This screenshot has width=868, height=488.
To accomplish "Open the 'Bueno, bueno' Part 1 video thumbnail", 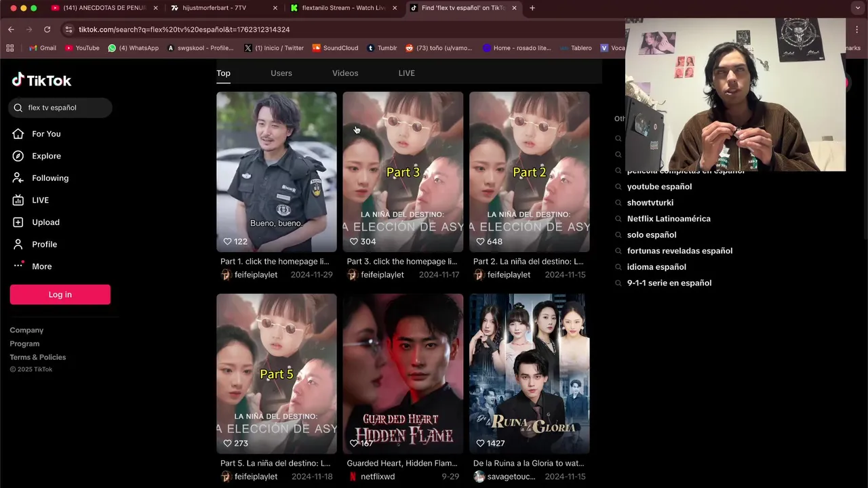I will (x=277, y=172).
